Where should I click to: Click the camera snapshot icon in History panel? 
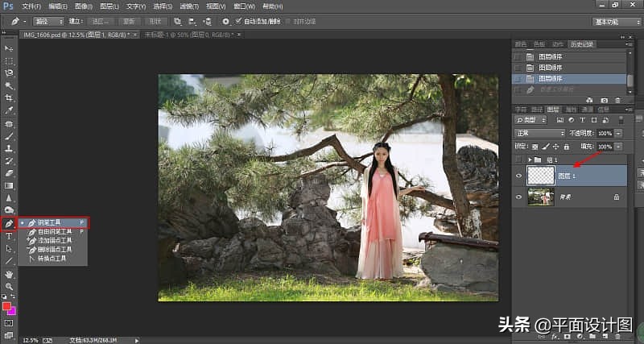point(605,100)
